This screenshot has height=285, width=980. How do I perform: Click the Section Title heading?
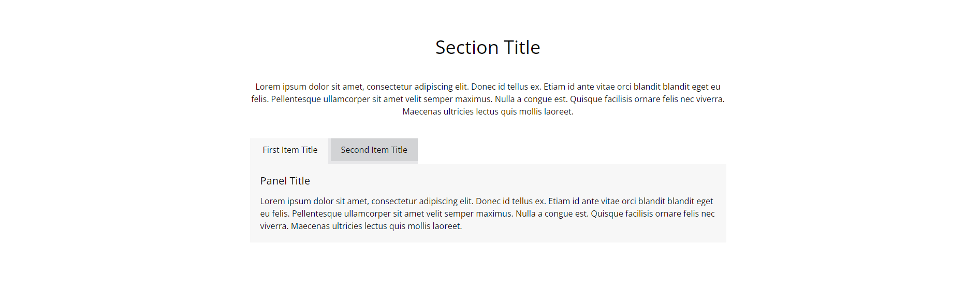(x=488, y=48)
